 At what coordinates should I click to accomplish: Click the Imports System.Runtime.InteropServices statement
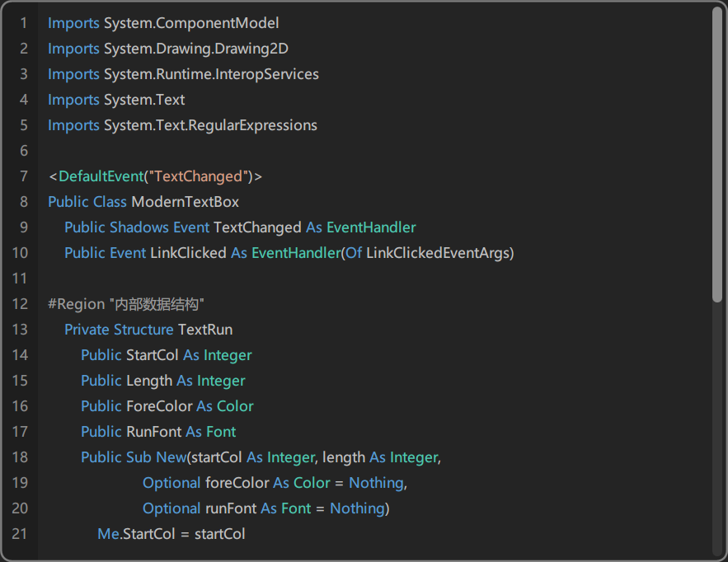(181, 74)
